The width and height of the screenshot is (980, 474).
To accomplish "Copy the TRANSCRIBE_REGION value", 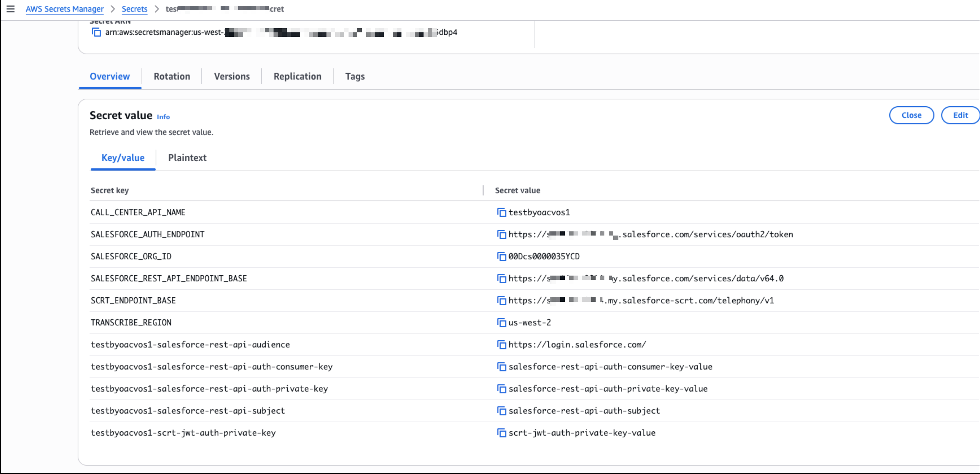I will pyautogui.click(x=501, y=323).
